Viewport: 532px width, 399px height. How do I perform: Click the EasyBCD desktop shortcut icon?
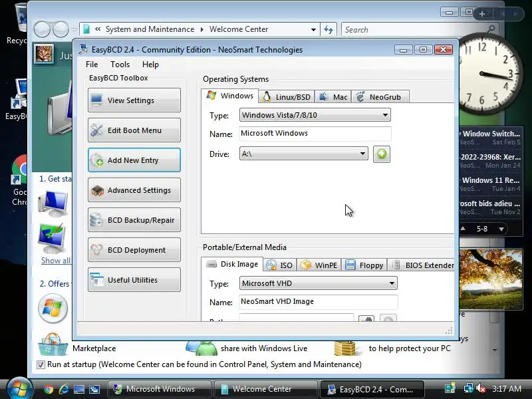(x=18, y=99)
